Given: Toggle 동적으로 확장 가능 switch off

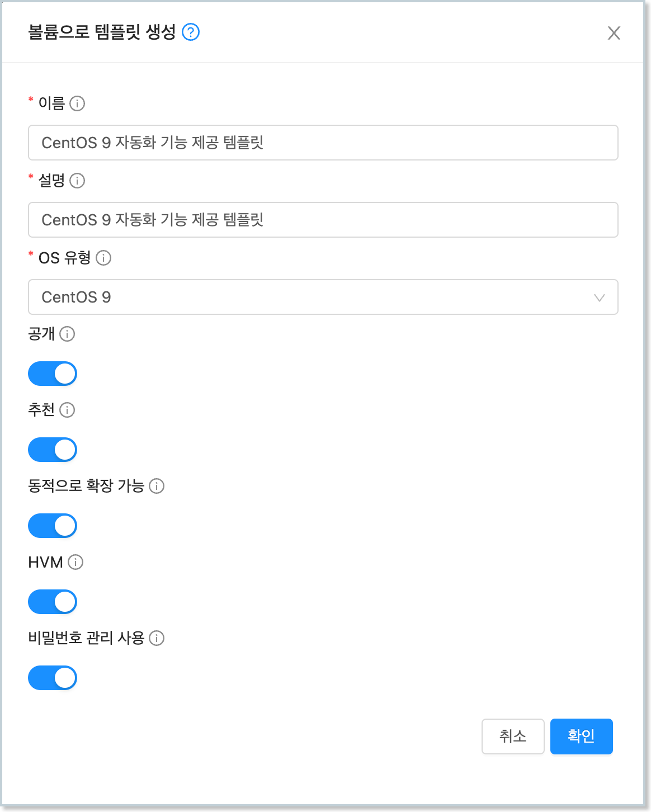Looking at the screenshot, I should pos(53,526).
